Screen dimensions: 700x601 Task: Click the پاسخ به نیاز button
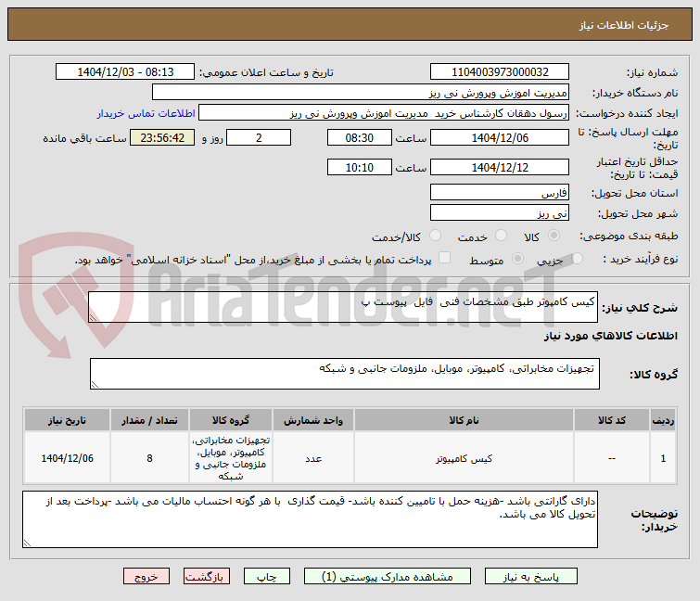click(x=531, y=577)
